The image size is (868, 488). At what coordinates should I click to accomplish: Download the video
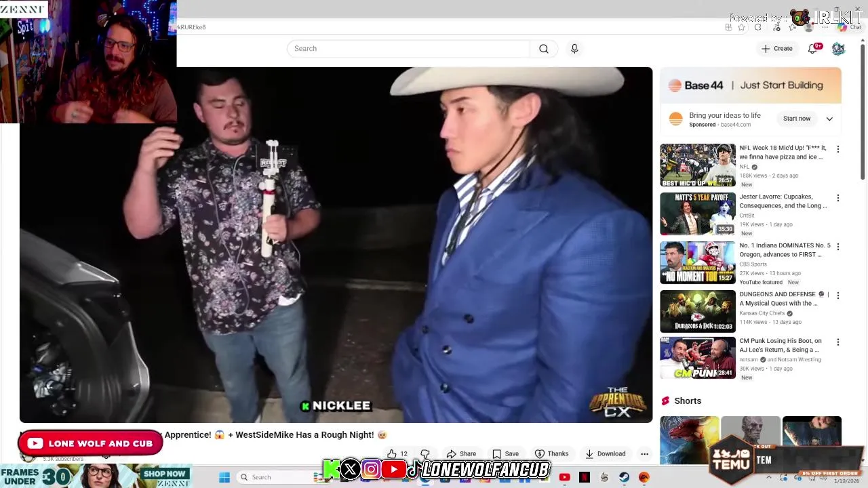pos(605,454)
